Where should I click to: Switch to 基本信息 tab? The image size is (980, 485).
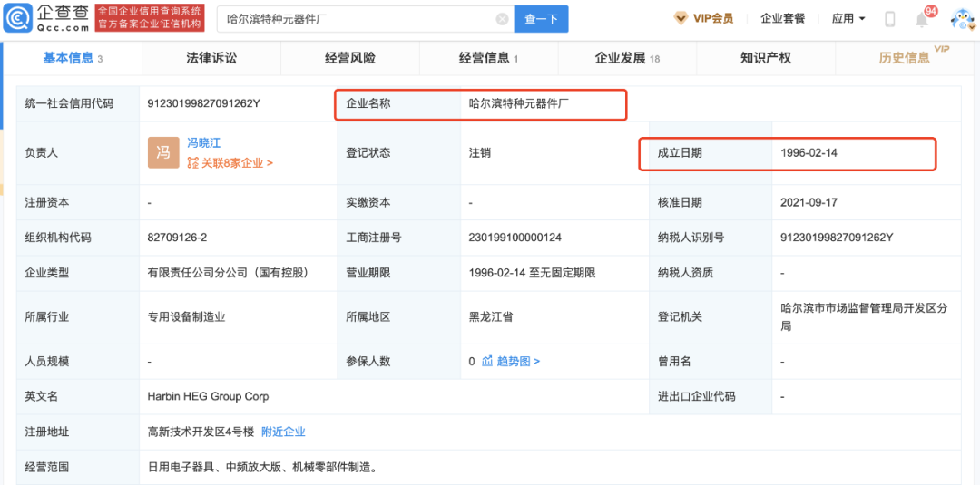click(x=73, y=59)
